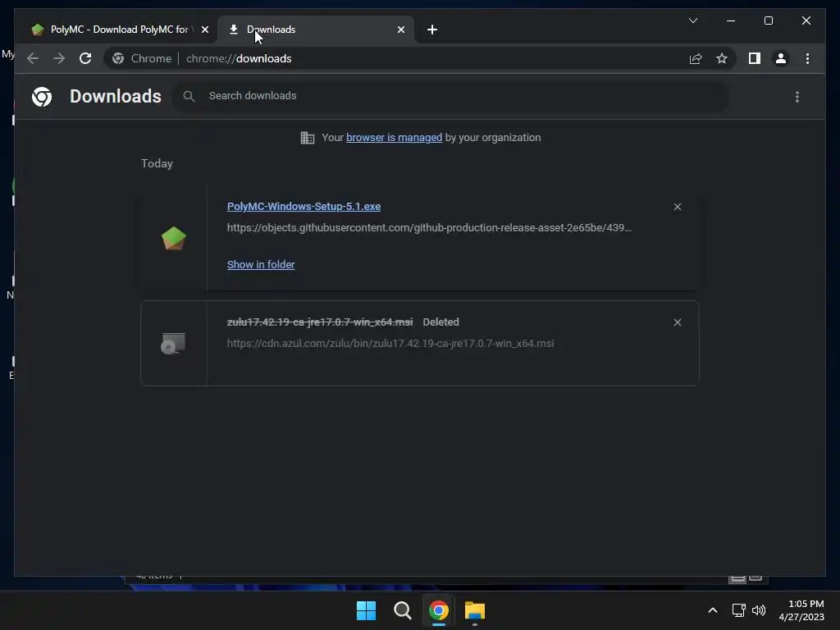The image size is (840, 630).
Task: Click the PolyMC file icon
Action: point(174,239)
